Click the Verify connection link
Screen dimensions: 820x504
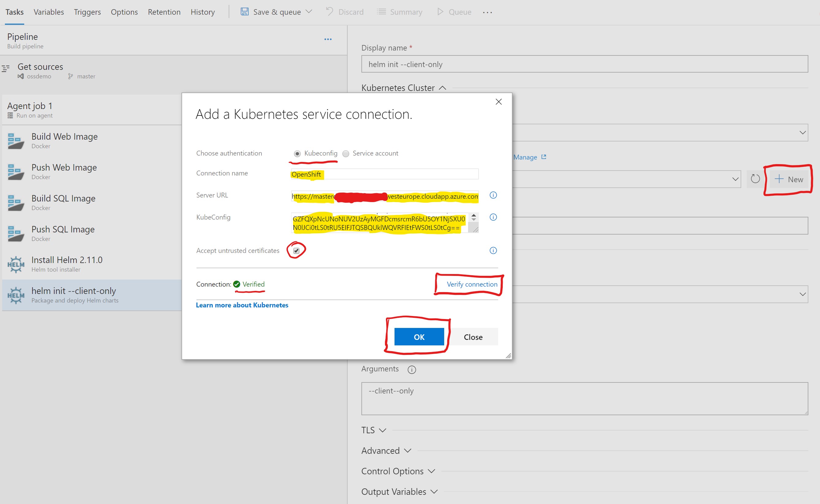(472, 284)
